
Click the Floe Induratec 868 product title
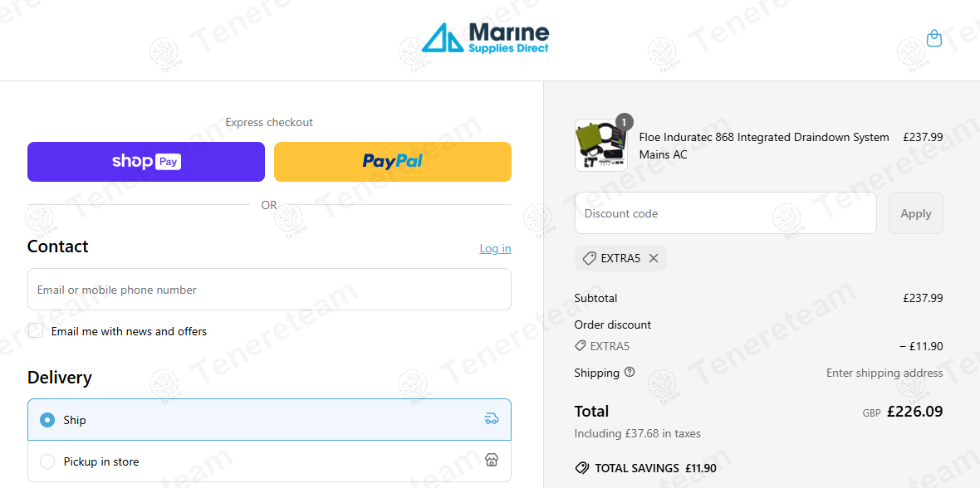point(764,145)
